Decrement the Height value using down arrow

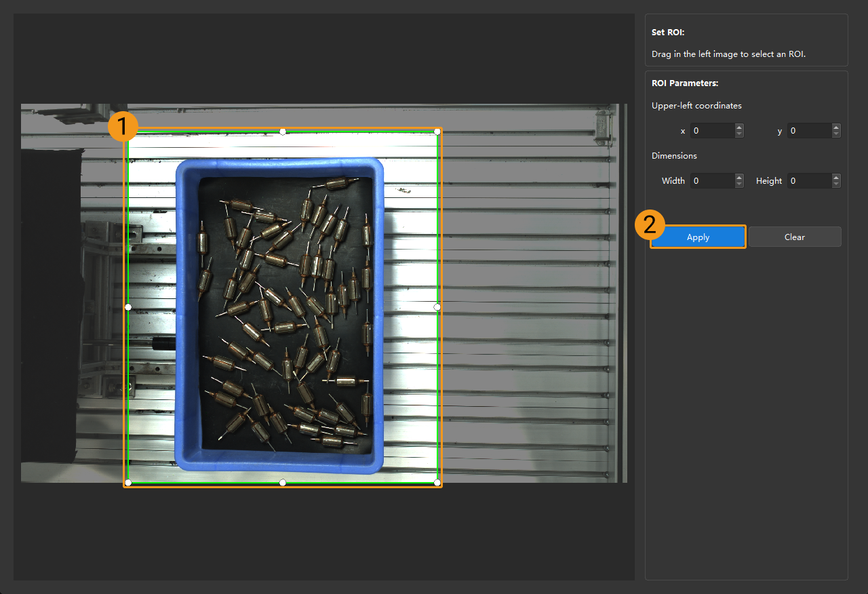(x=836, y=184)
